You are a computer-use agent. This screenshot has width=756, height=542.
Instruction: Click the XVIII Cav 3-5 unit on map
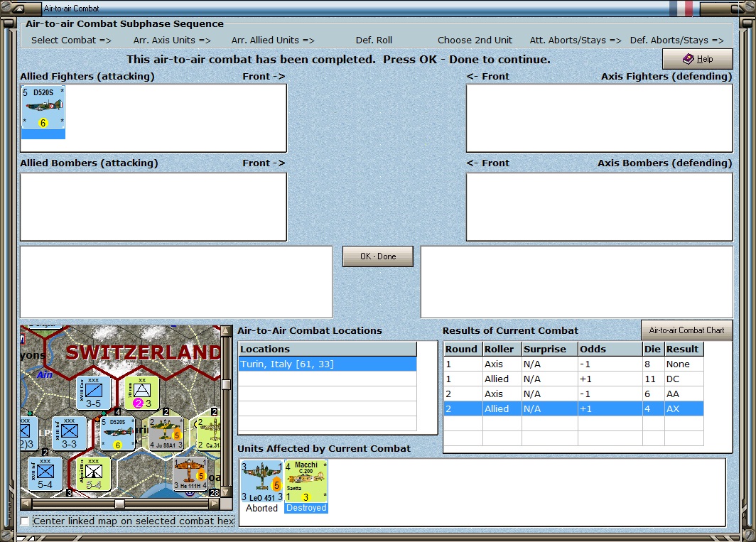click(x=94, y=393)
